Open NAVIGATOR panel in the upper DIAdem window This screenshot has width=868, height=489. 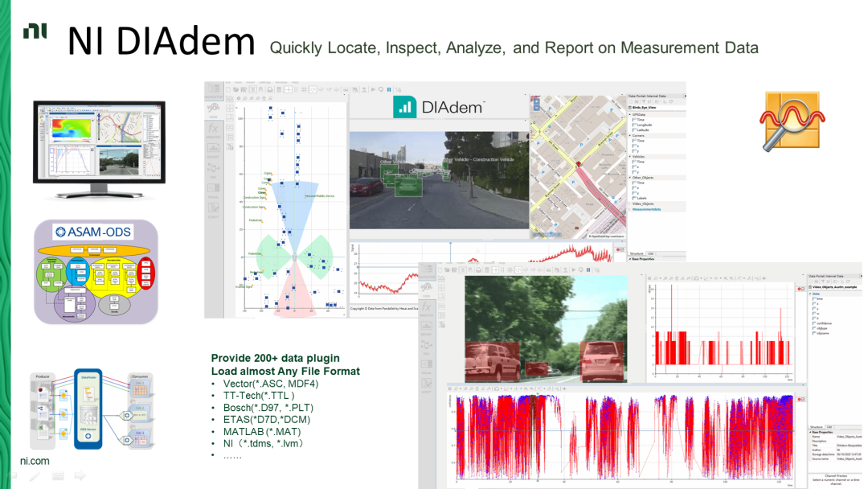[x=215, y=92]
